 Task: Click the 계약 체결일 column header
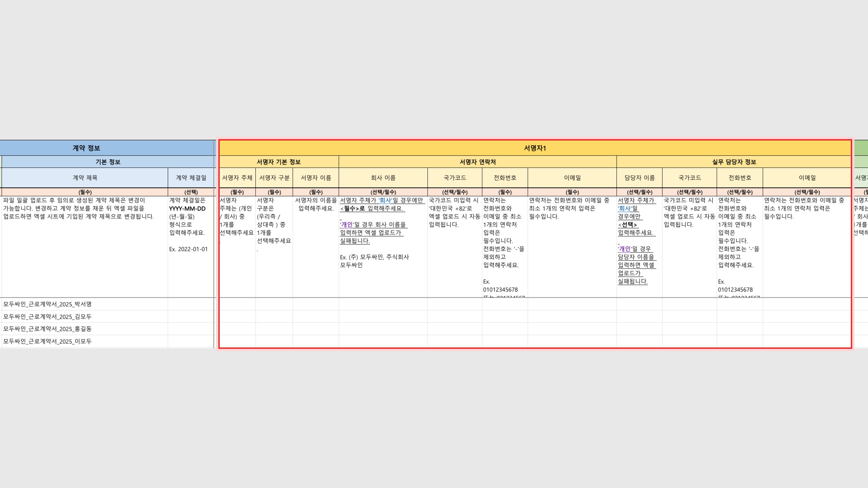tap(191, 178)
